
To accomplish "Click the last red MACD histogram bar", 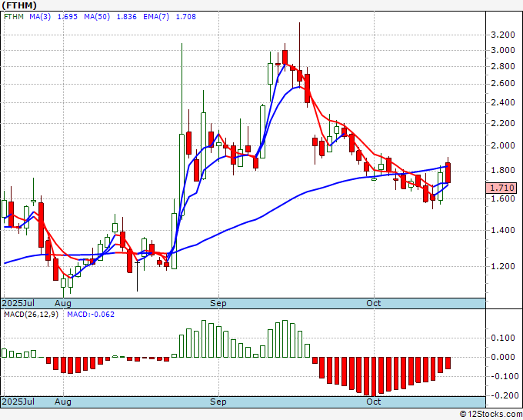I will pos(448,363).
